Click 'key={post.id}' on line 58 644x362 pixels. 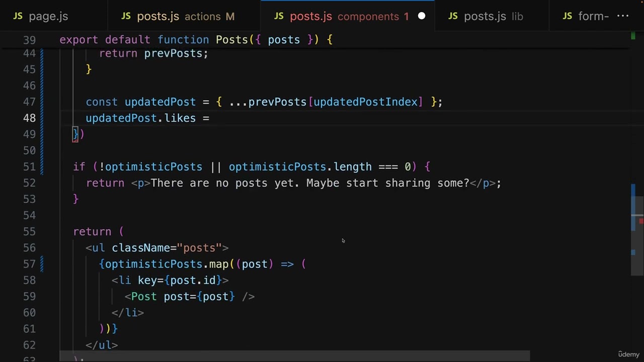click(x=180, y=280)
